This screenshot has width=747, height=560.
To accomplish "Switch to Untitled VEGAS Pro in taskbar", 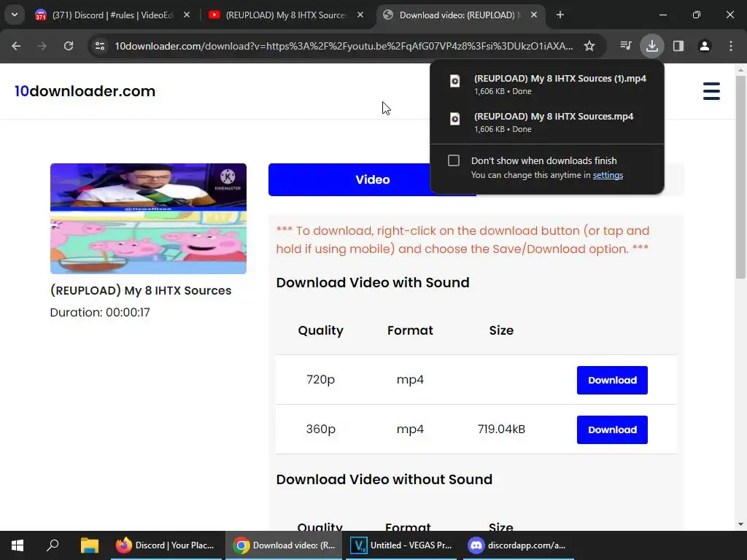I will 400,545.
